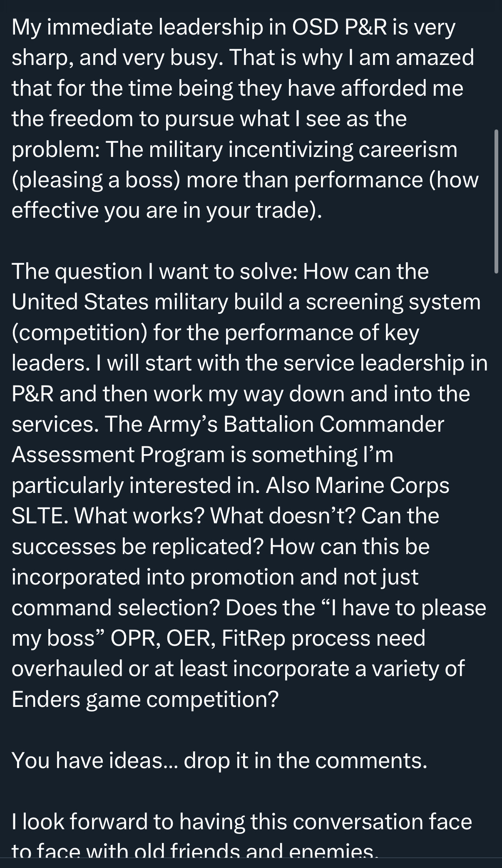Tap the words 'Assessment Program'
The image size is (502, 868).
point(118,455)
